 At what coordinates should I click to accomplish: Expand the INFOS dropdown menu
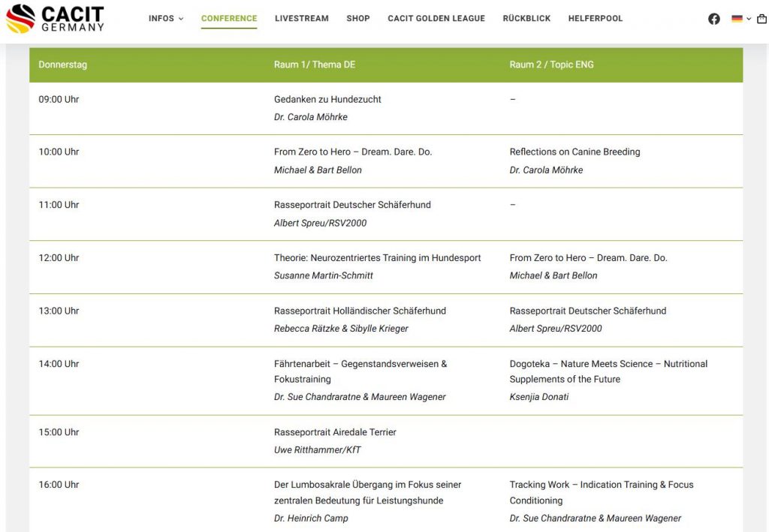point(166,19)
